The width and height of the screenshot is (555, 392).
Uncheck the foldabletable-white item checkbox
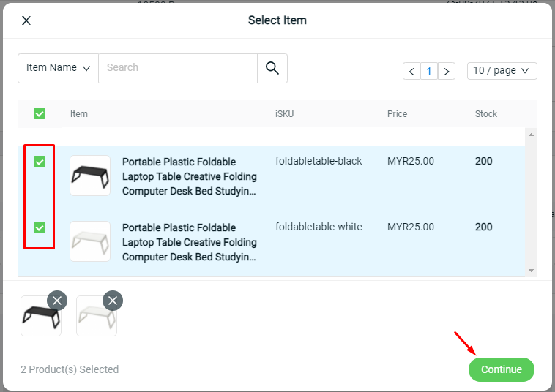point(40,227)
